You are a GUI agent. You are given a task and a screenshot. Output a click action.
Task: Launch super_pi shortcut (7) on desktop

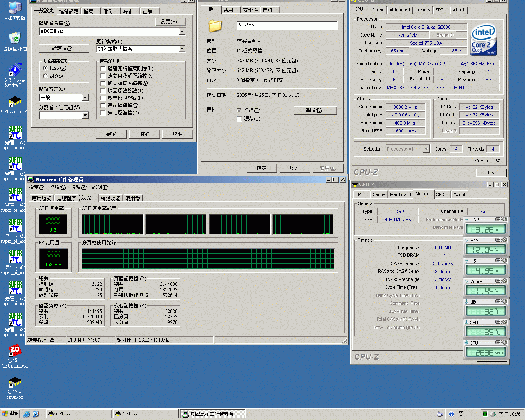pyautogui.click(x=15, y=293)
